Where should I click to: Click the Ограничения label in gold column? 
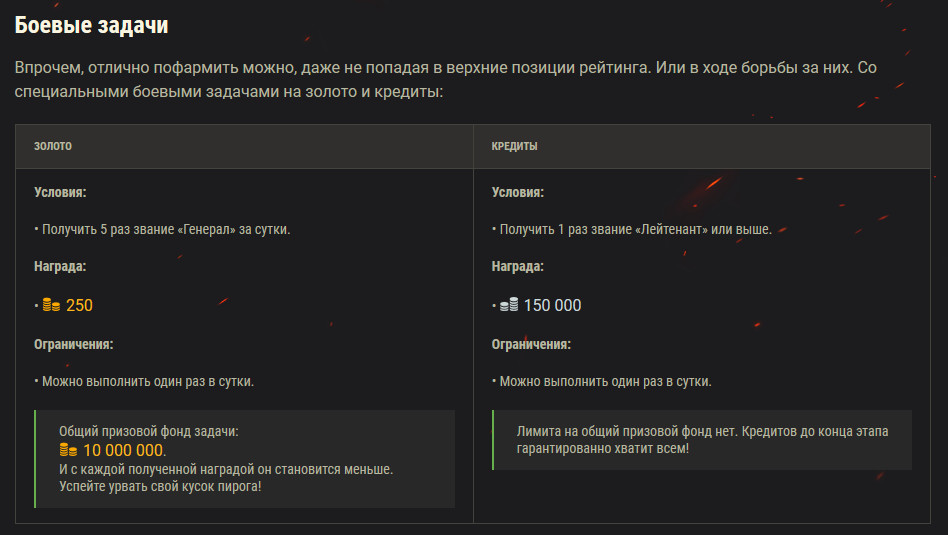click(73, 344)
